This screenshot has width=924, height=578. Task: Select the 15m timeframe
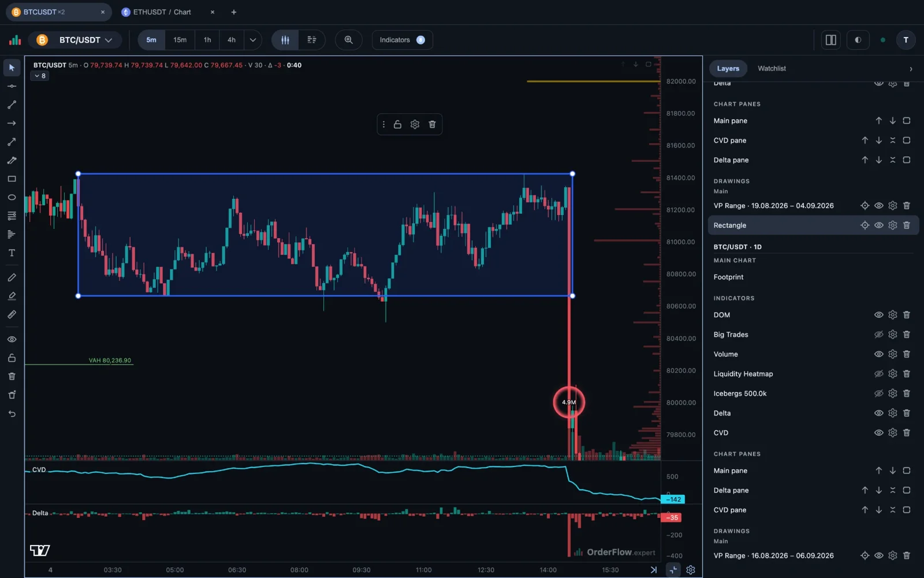[180, 40]
